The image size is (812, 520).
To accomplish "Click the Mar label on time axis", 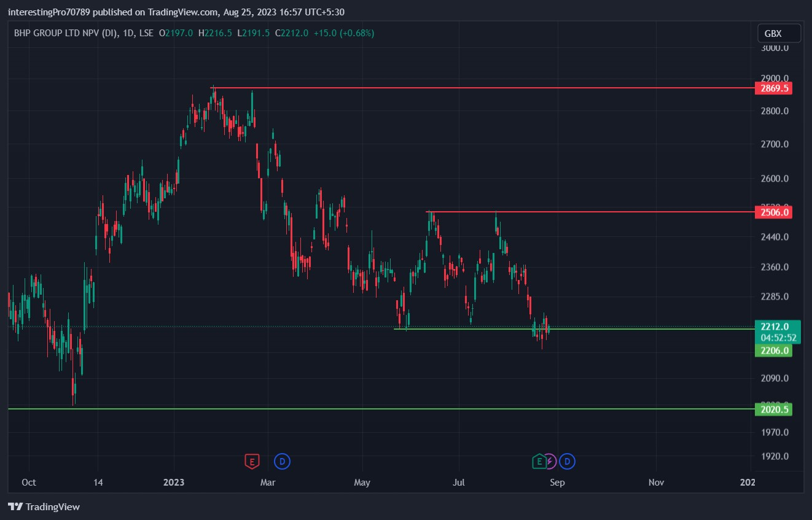I will (268, 482).
